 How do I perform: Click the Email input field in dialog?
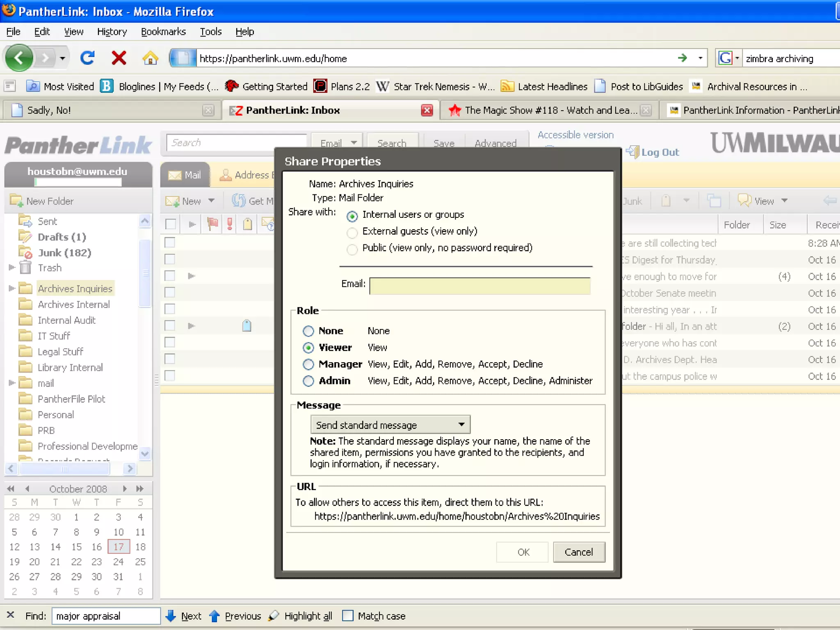[x=479, y=285]
